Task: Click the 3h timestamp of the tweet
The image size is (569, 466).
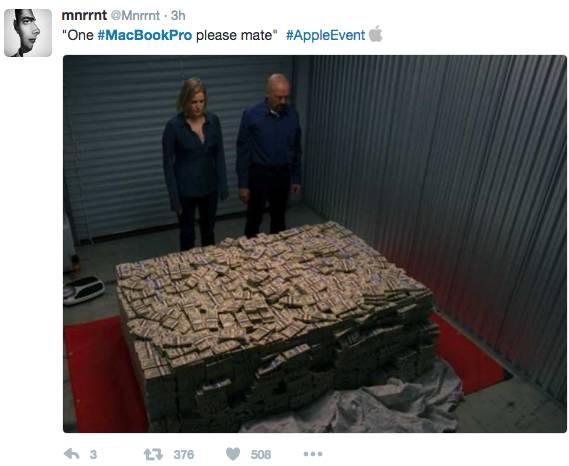Action: (x=178, y=15)
